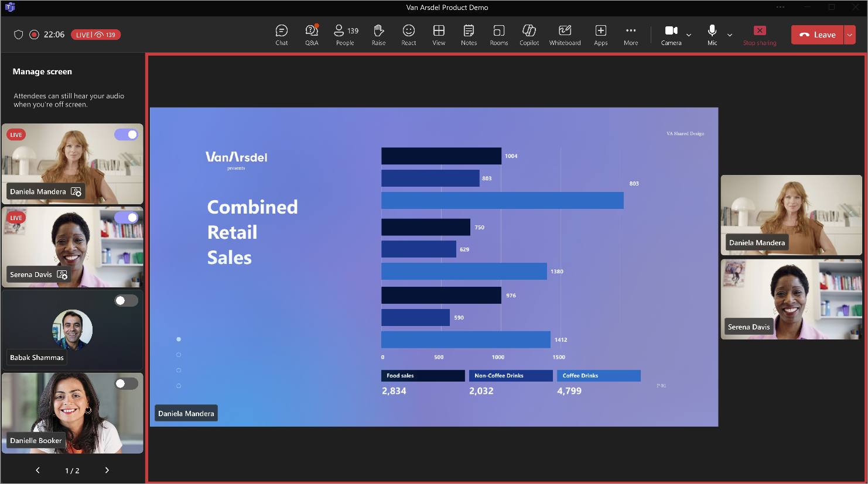This screenshot has width=868, height=484.
Task: Change the meeting View layout
Action: coord(439,35)
